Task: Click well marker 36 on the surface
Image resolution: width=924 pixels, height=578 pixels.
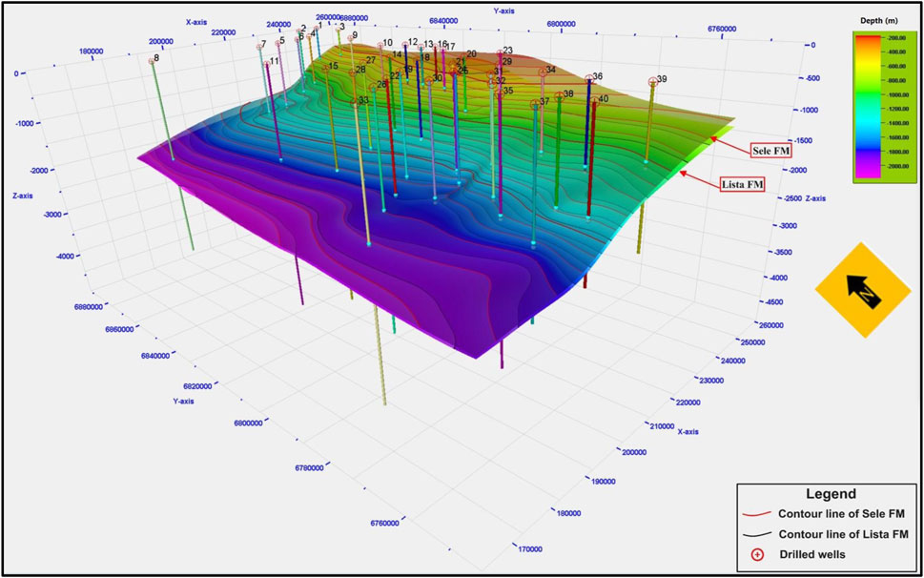Action: tap(588, 79)
